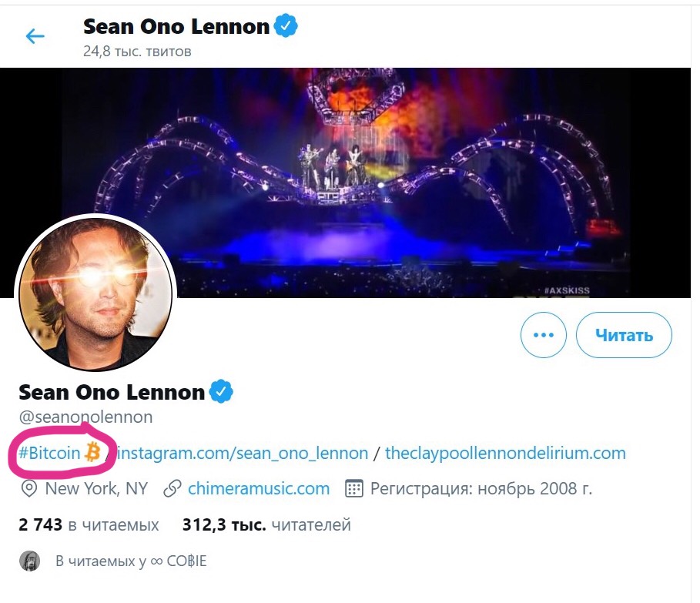Click the back arrow icon

pos(35,36)
